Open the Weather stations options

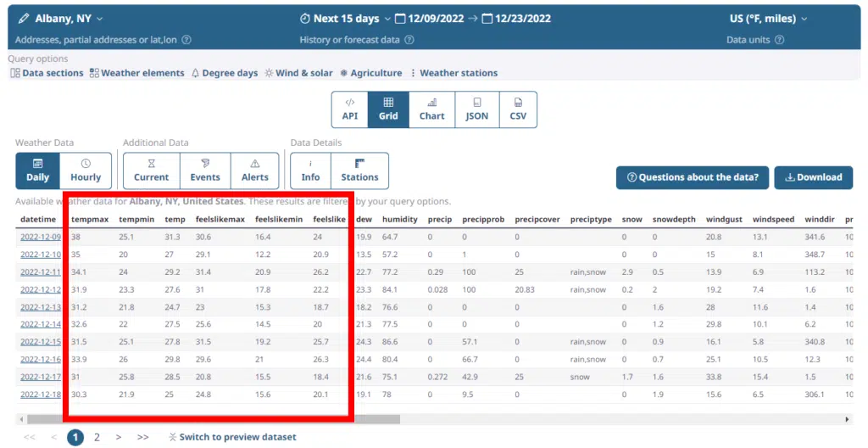click(453, 73)
